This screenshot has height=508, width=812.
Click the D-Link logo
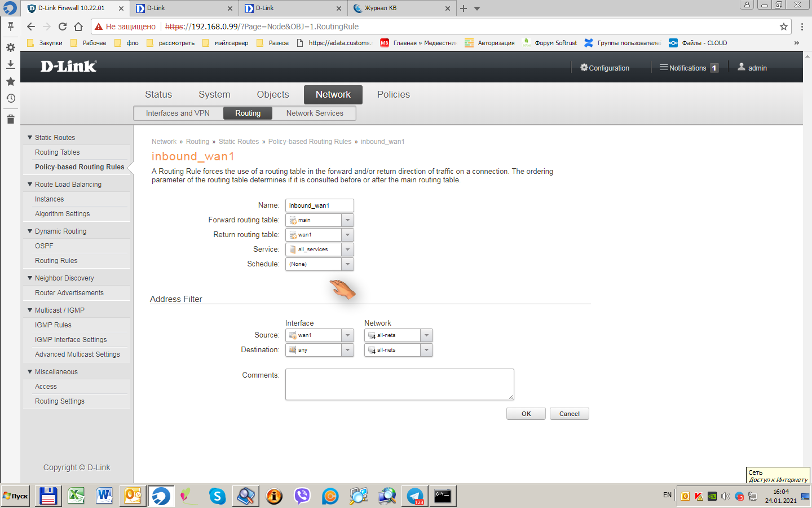click(x=69, y=67)
